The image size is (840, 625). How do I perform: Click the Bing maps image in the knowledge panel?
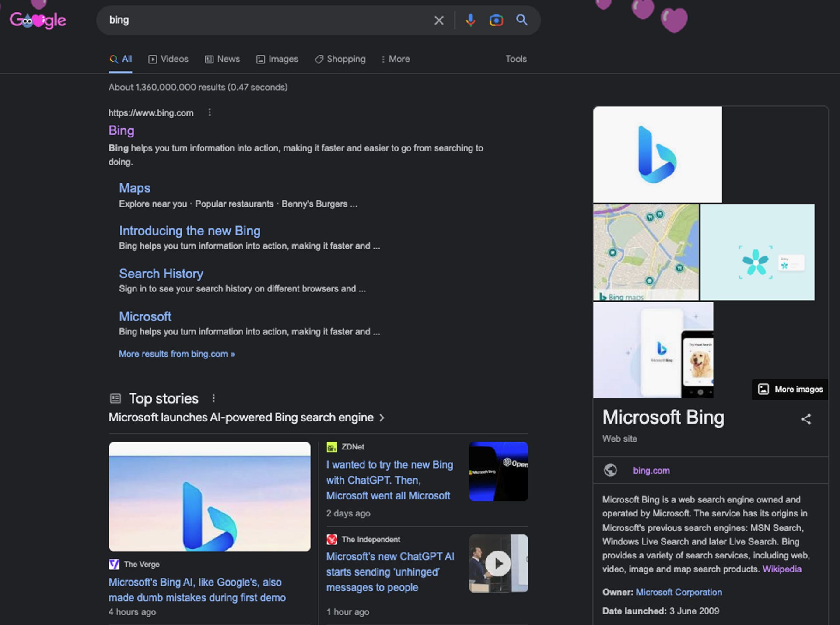tap(647, 253)
